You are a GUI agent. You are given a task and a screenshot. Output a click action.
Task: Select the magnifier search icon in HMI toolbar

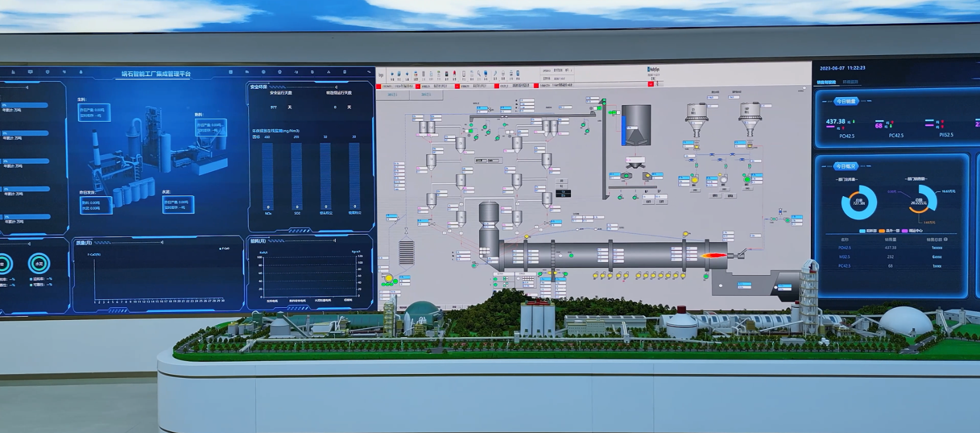coord(479,74)
